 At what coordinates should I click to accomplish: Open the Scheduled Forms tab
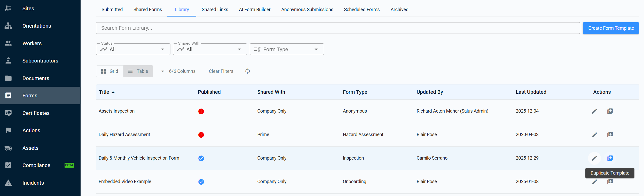(362, 10)
